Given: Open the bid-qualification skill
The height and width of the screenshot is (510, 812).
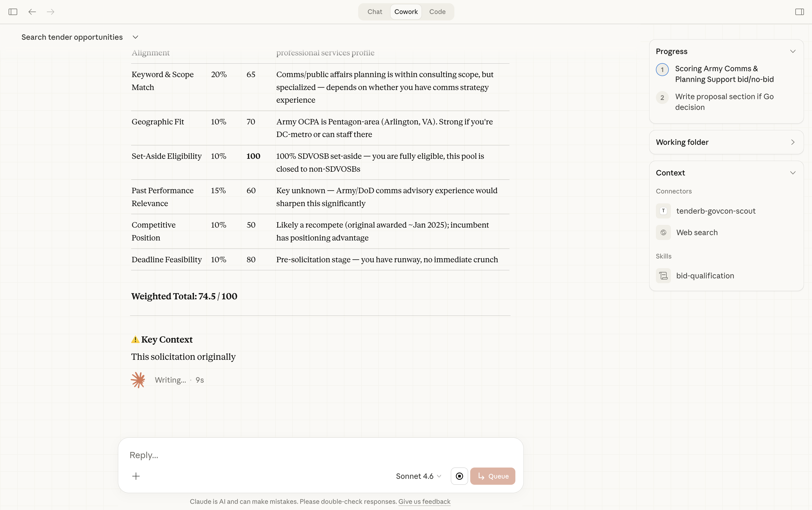Looking at the screenshot, I should (705, 276).
